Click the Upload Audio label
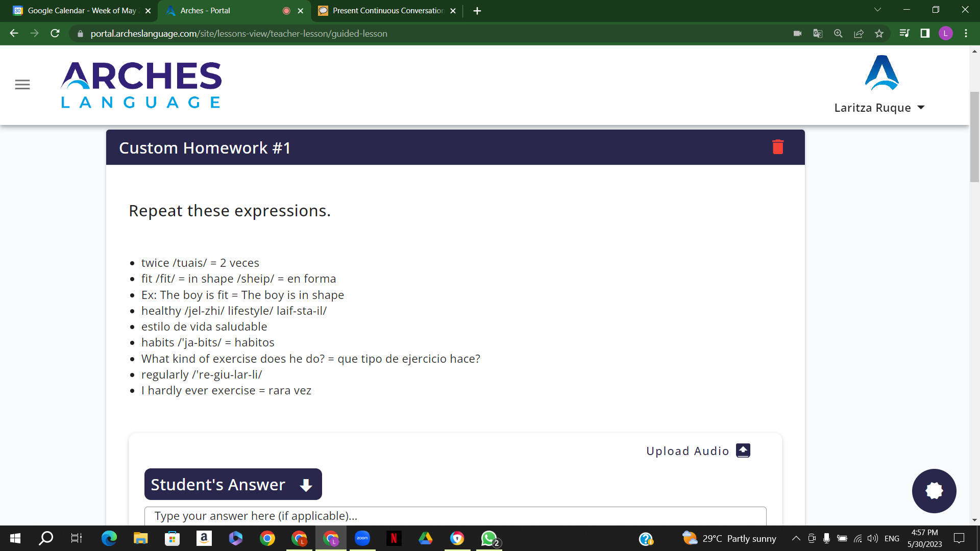This screenshot has width=980, height=551. (688, 451)
